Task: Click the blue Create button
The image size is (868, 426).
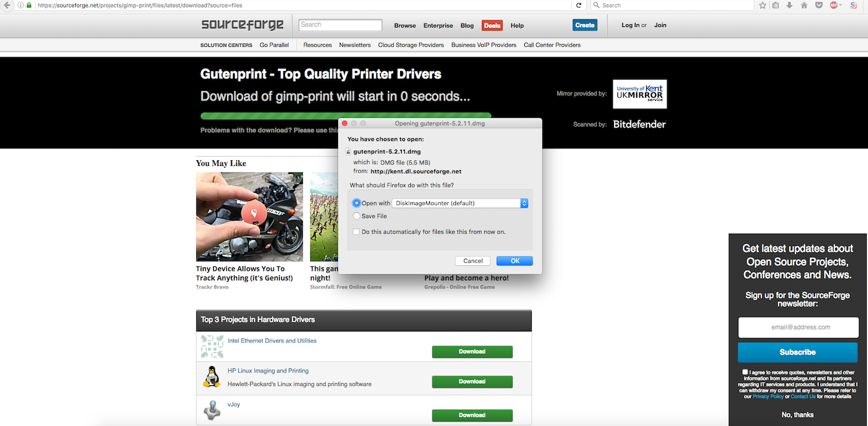Action: (x=585, y=25)
